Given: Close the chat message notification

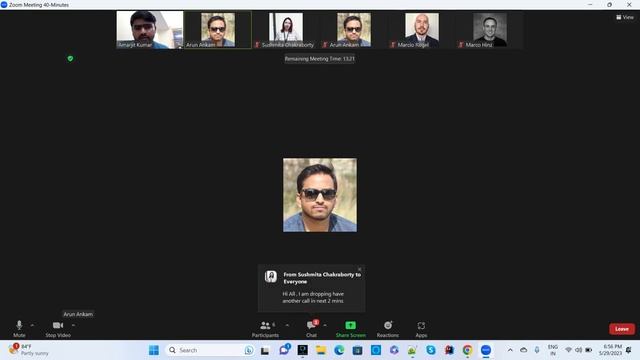Looking at the screenshot, I should click(360, 269).
